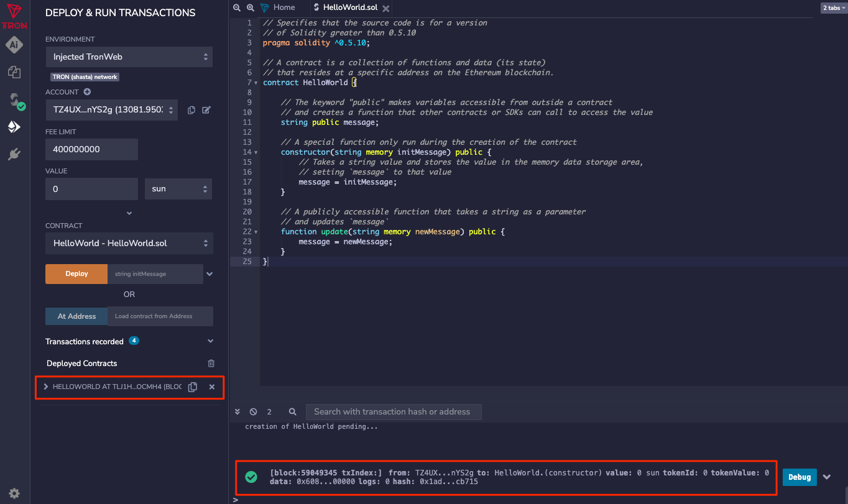The height and width of the screenshot is (504, 848).
Task: Open Deploy & Run sidebar icon
Action: [x=14, y=127]
